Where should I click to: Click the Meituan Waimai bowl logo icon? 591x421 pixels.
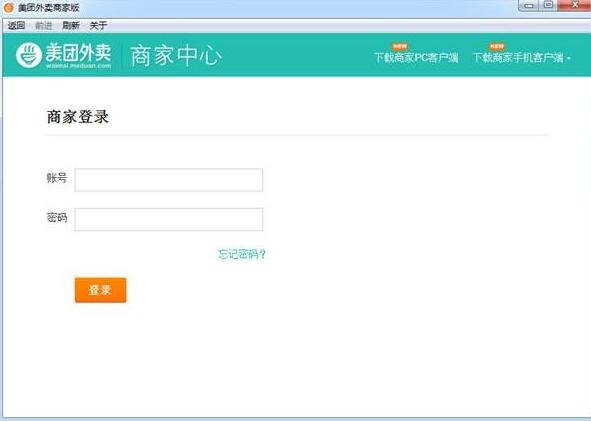click(x=29, y=55)
